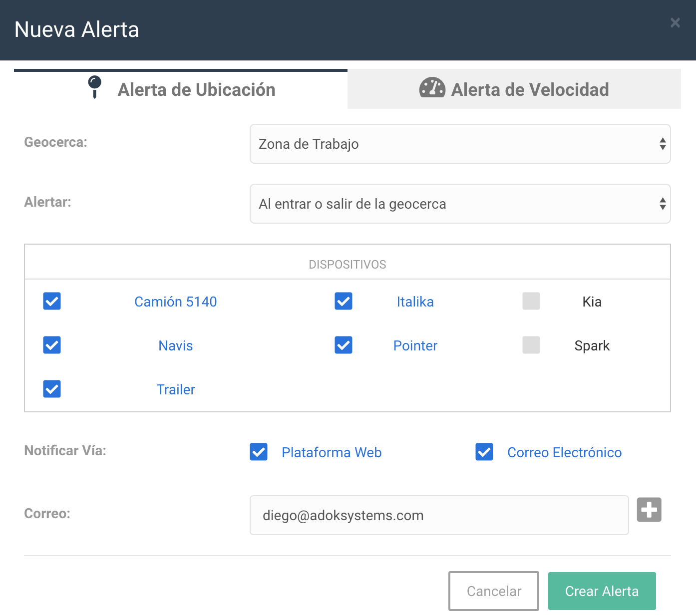This screenshot has width=696, height=616.
Task: Check the Spark device checkbox
Action: [x=531, y=345]
